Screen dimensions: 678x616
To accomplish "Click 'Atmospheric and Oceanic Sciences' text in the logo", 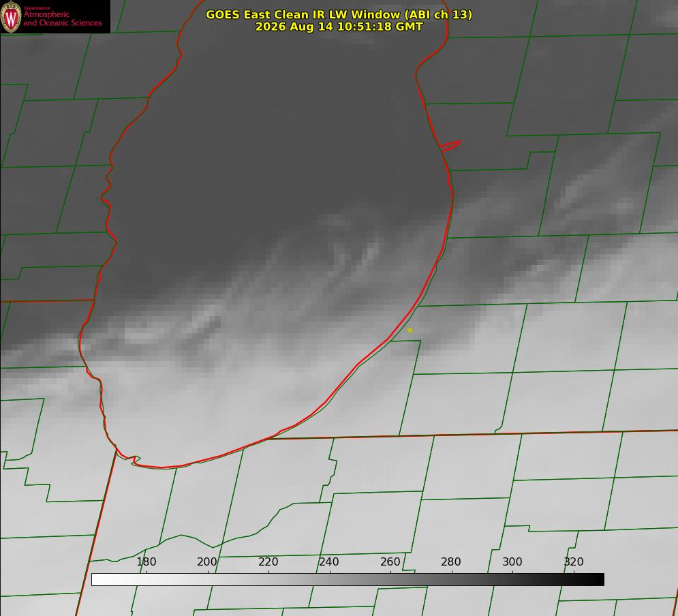I will [62, 18].
